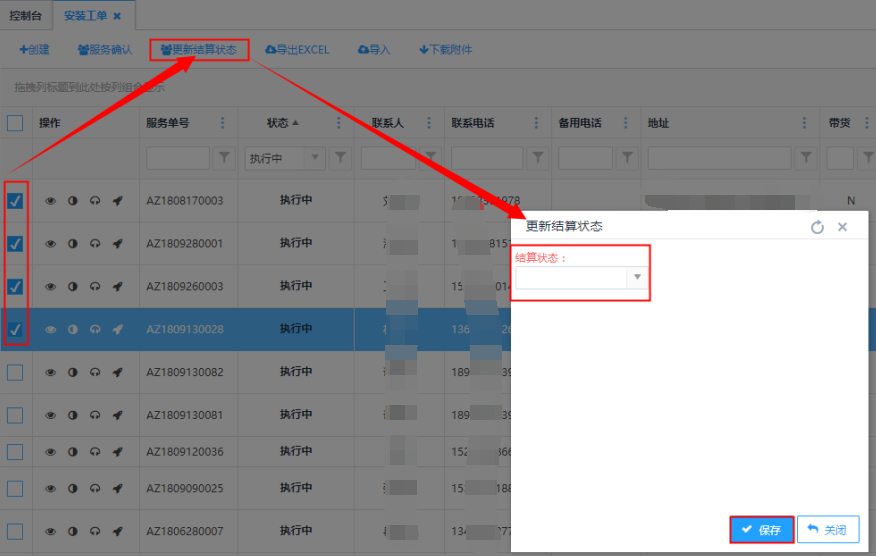Click headset icon for order AZ1809260003
The width and height of the screenshot is (876, 556).
pos(95,287)
